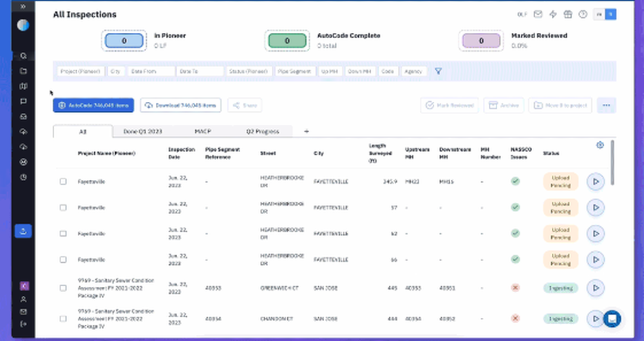Open the Date To picker

pyautogui.click(x=200, y=71)
